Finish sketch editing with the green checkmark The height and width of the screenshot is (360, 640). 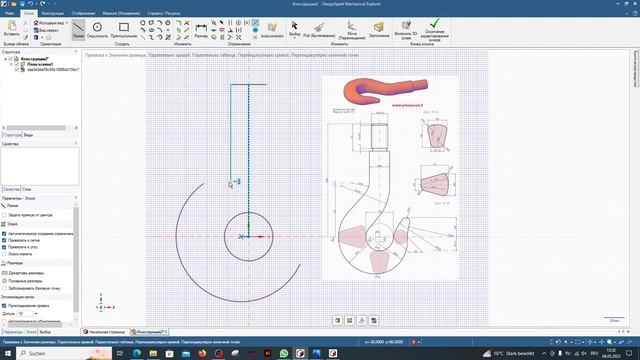pyautogui.click(x=434, y=30)
